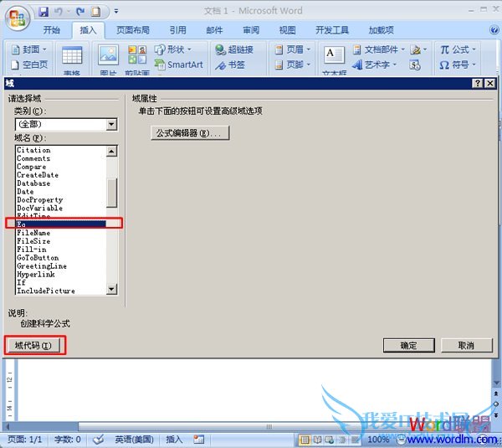Insert a SmartArt graphic
502x448 pixels.
(x=179, y=64)
